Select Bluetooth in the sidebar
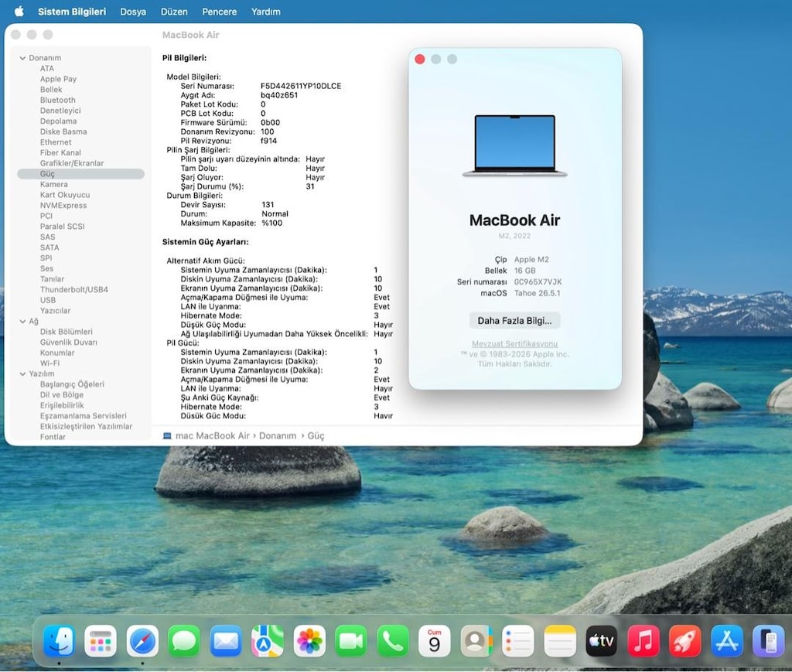 [57, 100]
